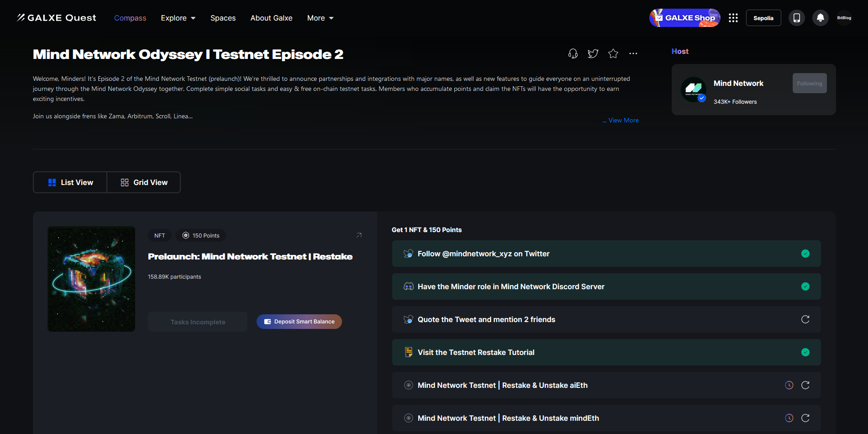
Task: Click the headset support icon
Action: (573, 54)
